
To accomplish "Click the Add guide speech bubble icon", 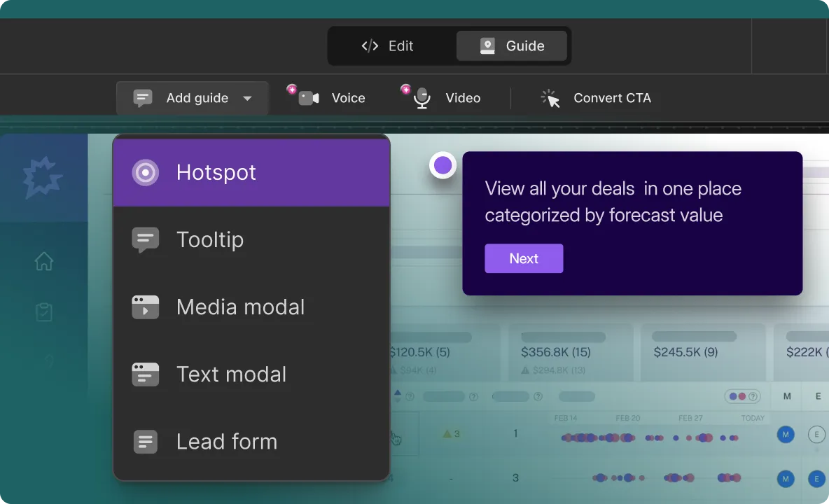I will (142, 98).
